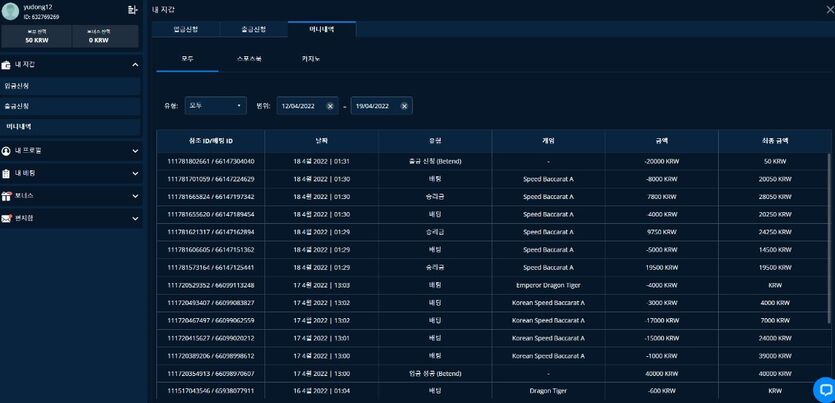Image resolution: width=835 pixels, height=403 pixels.
Task: Click the 16 4월 2022 | 01:04 date cell
Action: tap(321, 391)
